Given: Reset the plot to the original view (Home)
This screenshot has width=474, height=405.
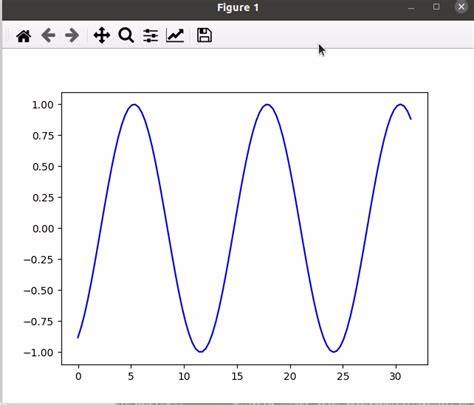Looking at the screenshot, I should (x=24, y=36).
